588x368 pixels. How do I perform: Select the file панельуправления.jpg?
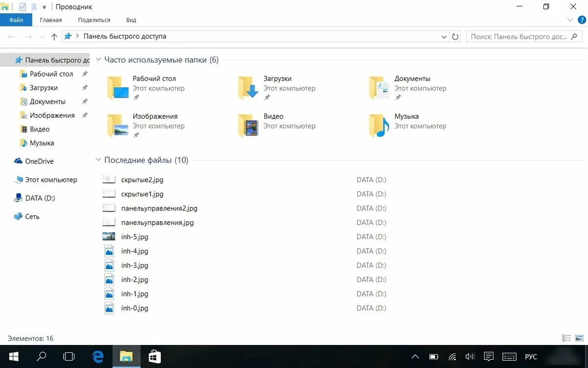click(x=157, y=222)
